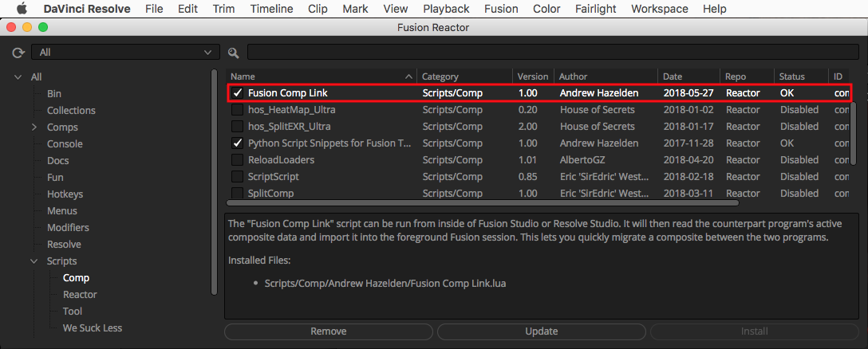Select the Resolve category
Screen dimensions: 868x349
click(x=64, y=245)
